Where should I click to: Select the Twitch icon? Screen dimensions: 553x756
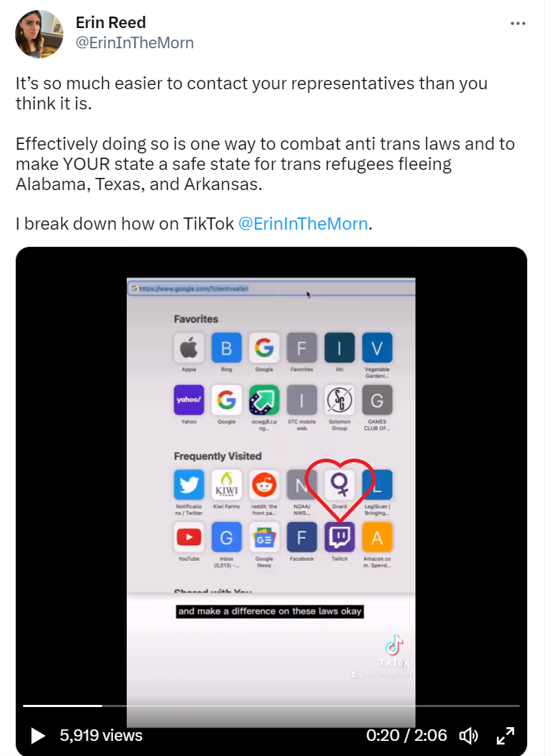(x=339, y=537)
